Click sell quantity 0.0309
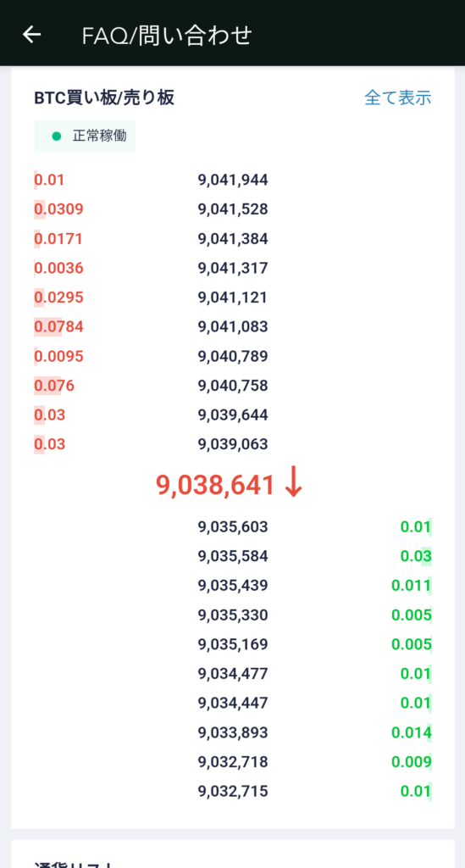The height and width of the screenshot is (868, 465). tap(58, 209)
